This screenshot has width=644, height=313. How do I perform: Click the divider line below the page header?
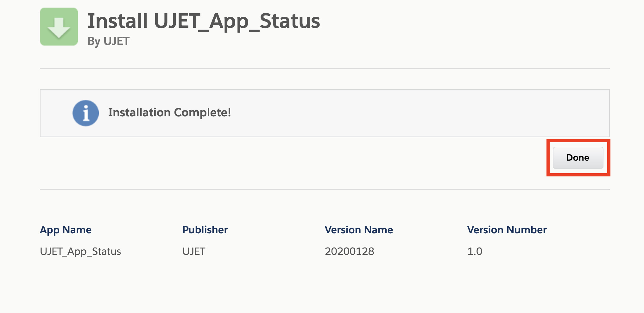tap(325, 69)
